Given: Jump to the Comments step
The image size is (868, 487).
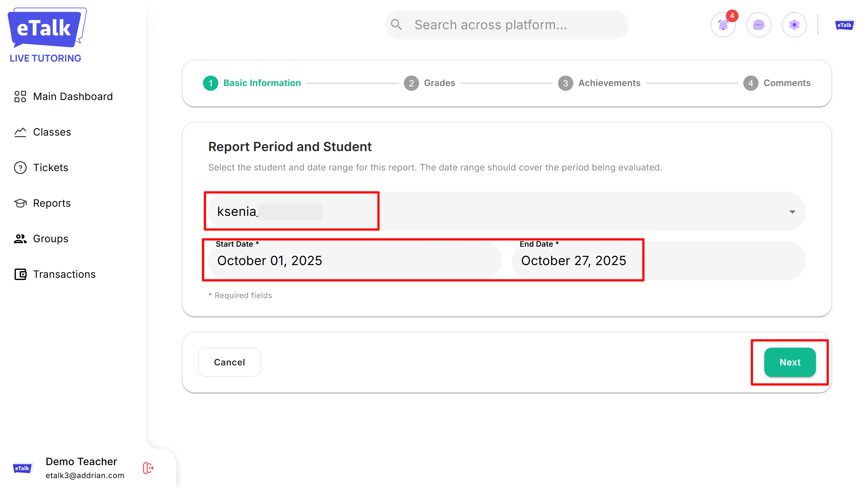Looking at the screenshot, I should pyautogui.click(x=777, y=83).
